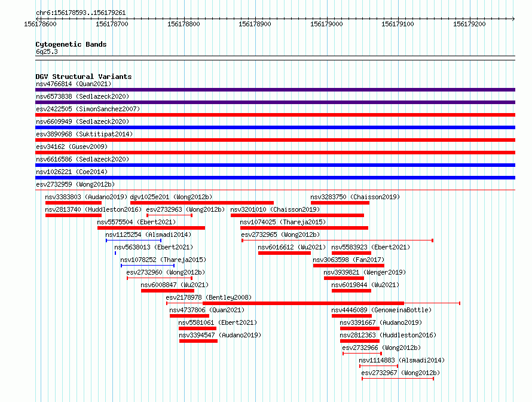Select nsv5583923 (Ebert2021) variant bar
The width and height of the screenshot is (532, 402).
click(351, 253)
